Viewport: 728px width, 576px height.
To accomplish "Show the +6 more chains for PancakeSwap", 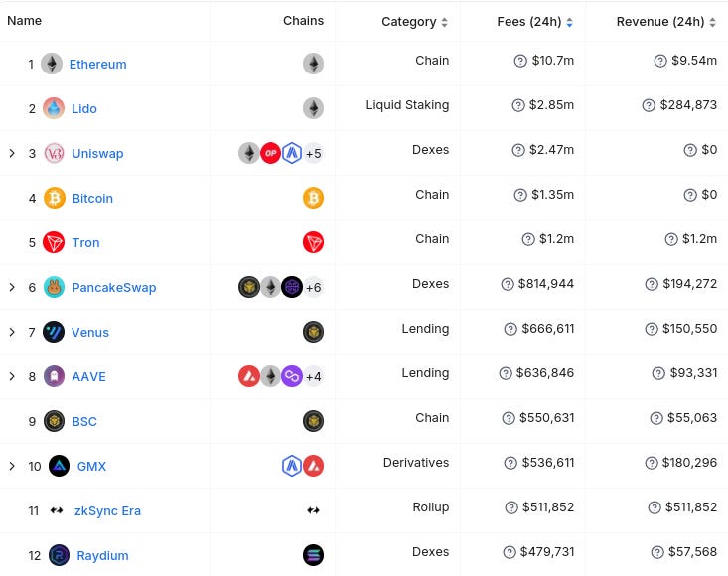I will 314,287.
